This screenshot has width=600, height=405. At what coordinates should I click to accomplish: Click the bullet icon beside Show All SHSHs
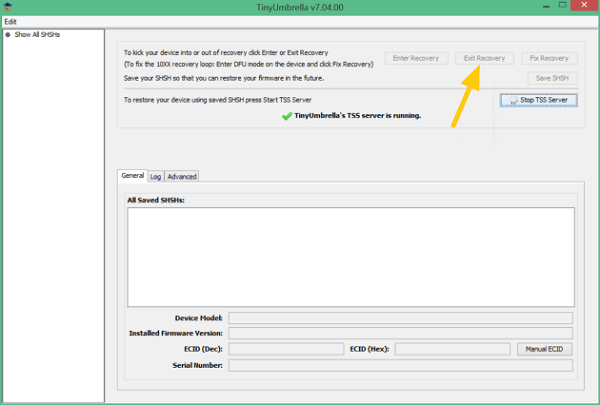click(8, 34)
